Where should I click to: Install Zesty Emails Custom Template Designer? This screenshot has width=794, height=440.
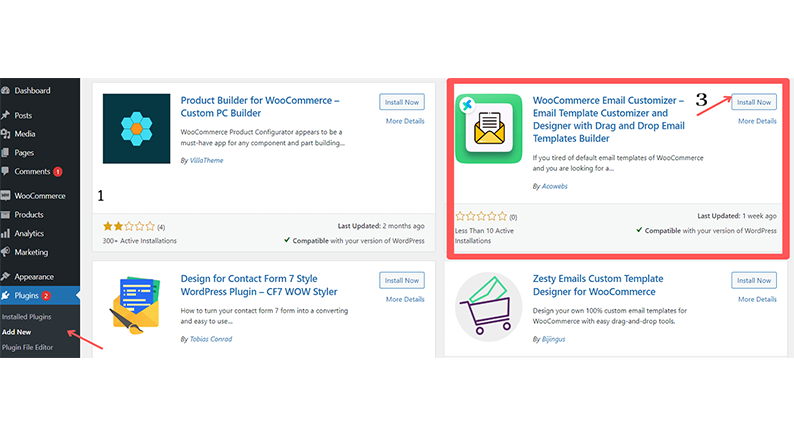point(753,281)
